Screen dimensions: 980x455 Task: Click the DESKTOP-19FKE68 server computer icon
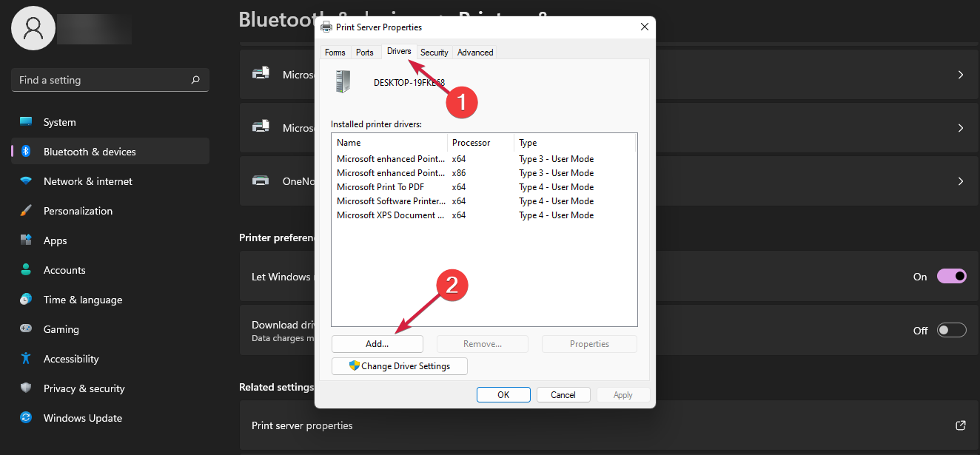click(x=343, y=81)
